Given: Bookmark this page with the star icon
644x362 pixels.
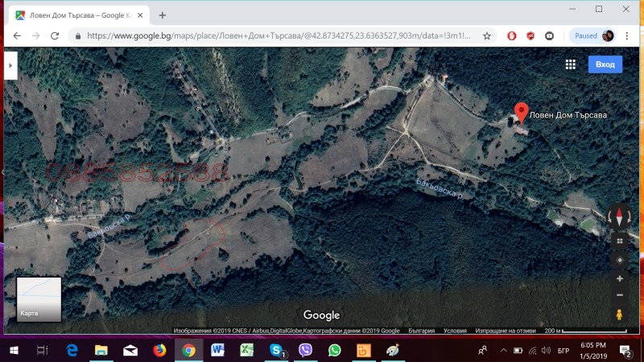Looking at the screenshot, I should (487, 36).
